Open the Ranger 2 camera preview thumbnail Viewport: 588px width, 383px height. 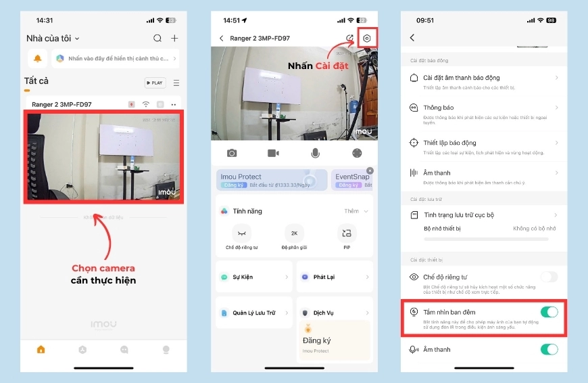103,157
